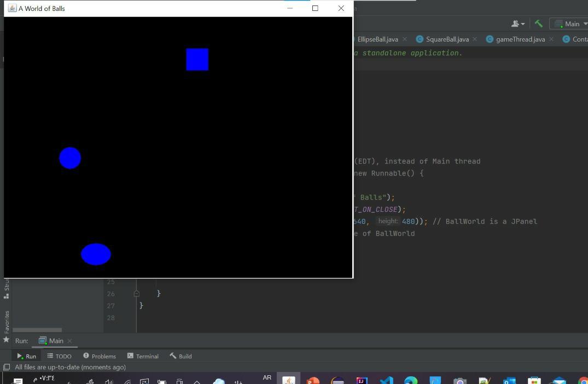Close the gameThread.java editor tab
The height and width of the screenshot is (384, 588).
(x=551, y=39)
